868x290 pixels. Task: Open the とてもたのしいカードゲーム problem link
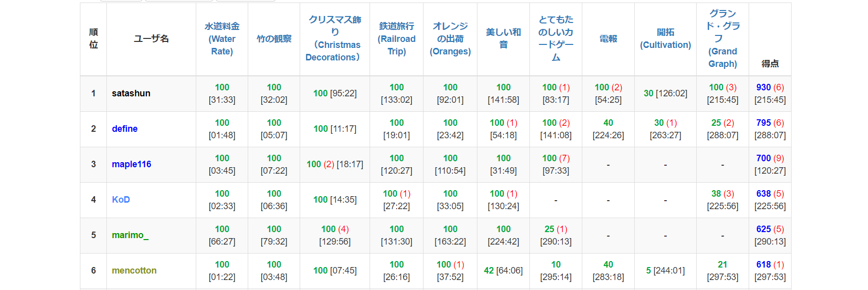point(556,39)
